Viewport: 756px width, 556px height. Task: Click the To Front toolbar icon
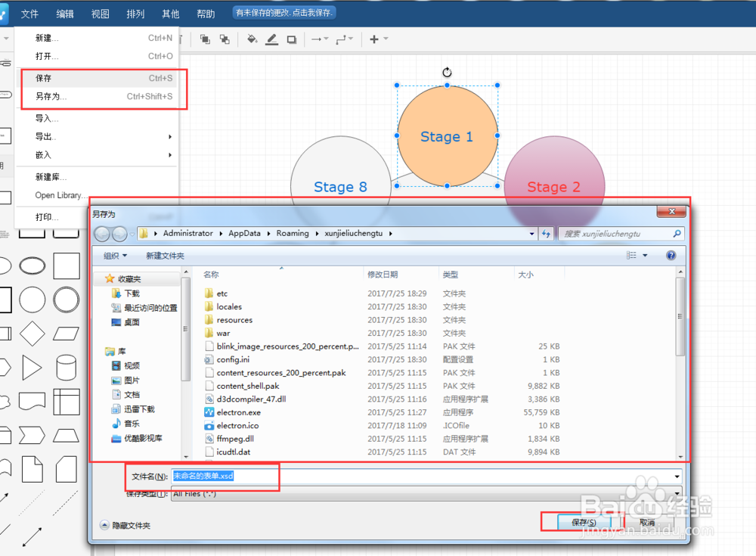205,39
